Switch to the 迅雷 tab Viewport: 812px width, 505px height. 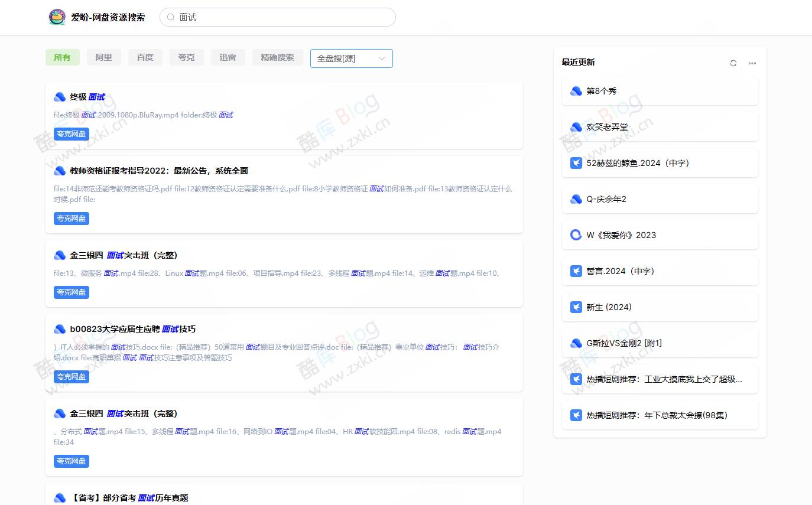point(228,57)
